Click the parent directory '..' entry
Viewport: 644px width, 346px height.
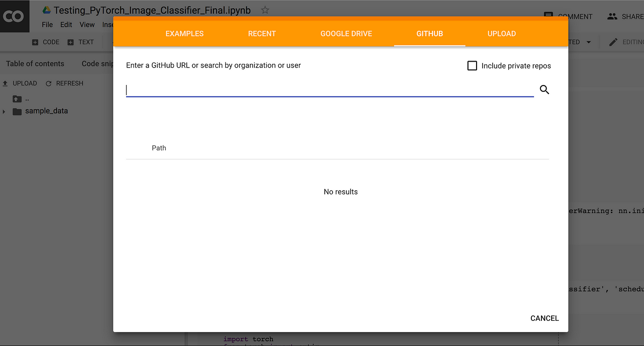point(27,99)
